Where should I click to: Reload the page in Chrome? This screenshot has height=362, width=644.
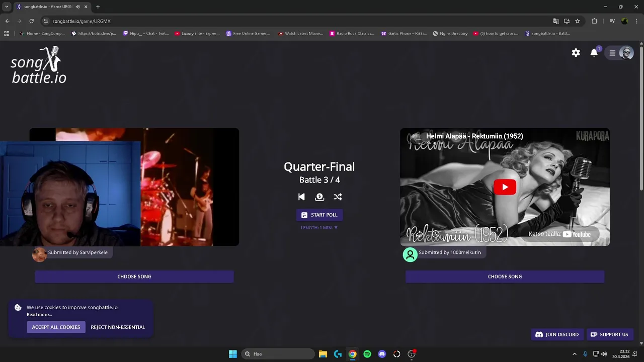pyautogui.click(x=31, y=21)
